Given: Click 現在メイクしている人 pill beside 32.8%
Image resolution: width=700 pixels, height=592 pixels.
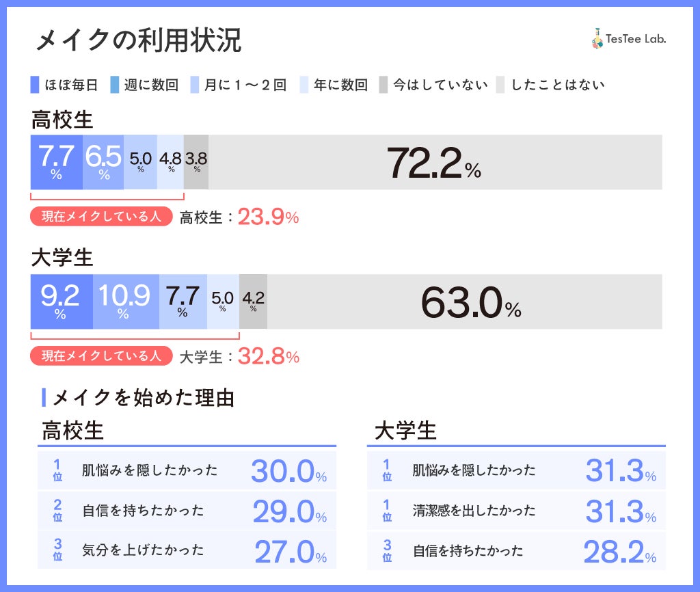Looking at the screenshot, I should [101, 356].
